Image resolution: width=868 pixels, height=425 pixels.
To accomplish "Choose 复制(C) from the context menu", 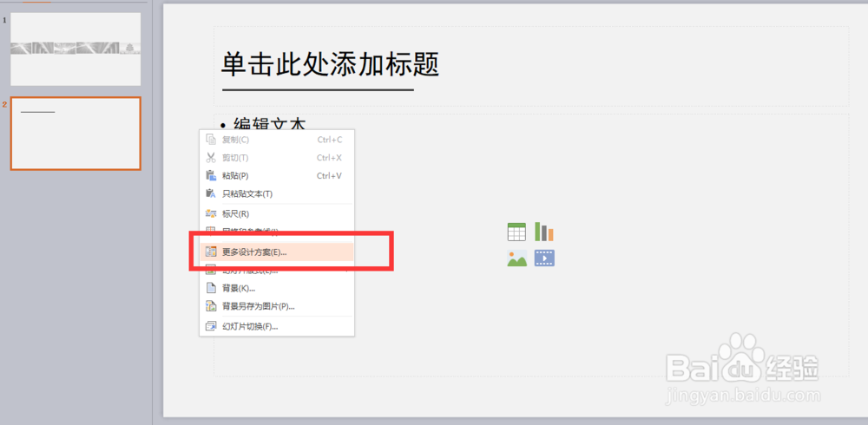I will tap(277, 140).
